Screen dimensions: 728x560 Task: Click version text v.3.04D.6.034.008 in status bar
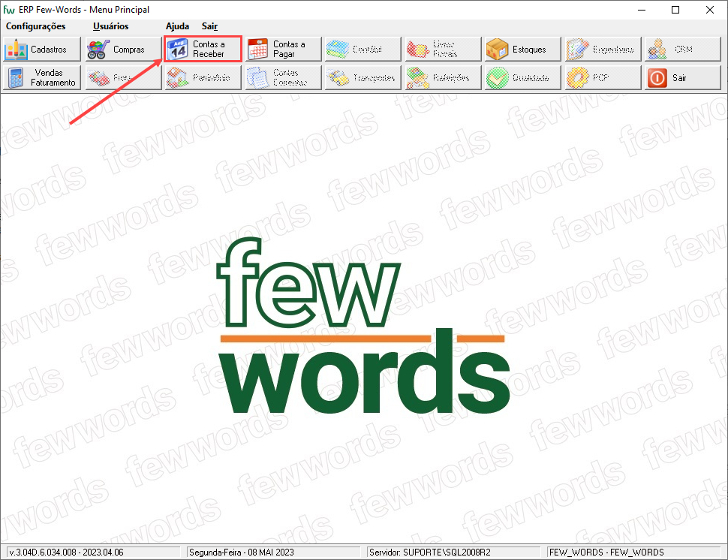[x=66, y=552]
